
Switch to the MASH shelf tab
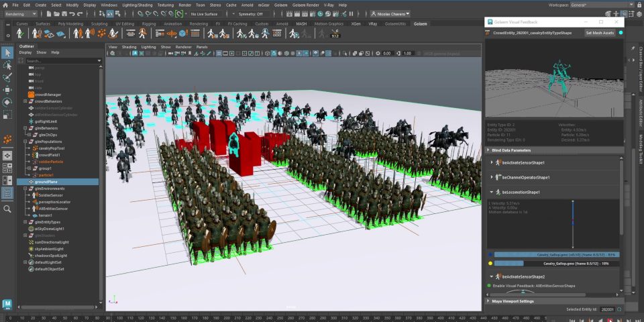click(302, 23)
